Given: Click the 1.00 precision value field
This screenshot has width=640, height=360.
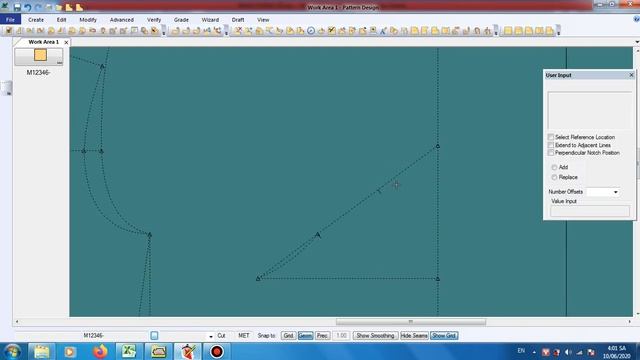Looking at the screenshot, I should (x=341, y=336).
